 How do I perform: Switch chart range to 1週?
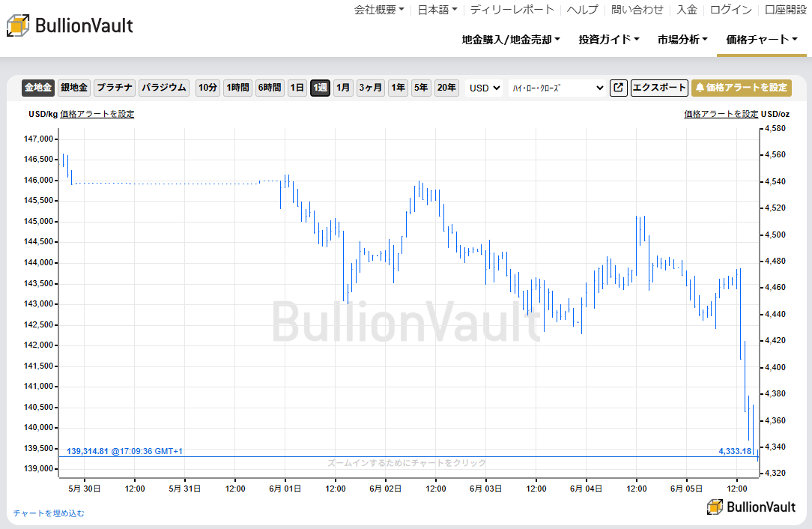point(320,88)
